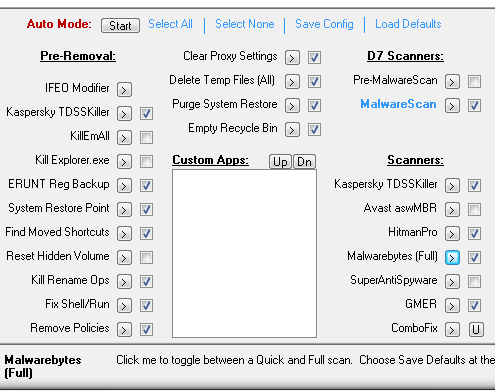Enable Avast aswMBR checkbox

click(x=474, y=210)
